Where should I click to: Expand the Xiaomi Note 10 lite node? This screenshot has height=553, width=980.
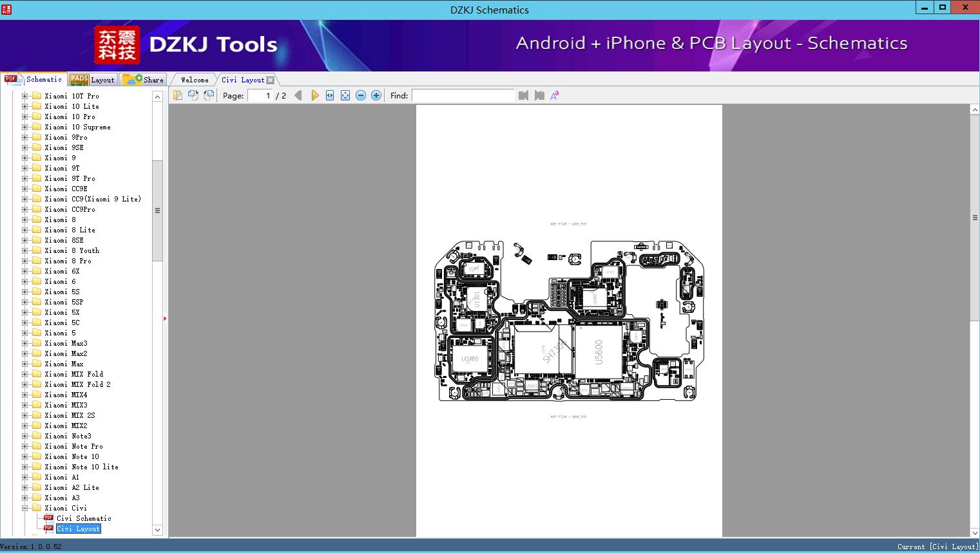point(25,467)
